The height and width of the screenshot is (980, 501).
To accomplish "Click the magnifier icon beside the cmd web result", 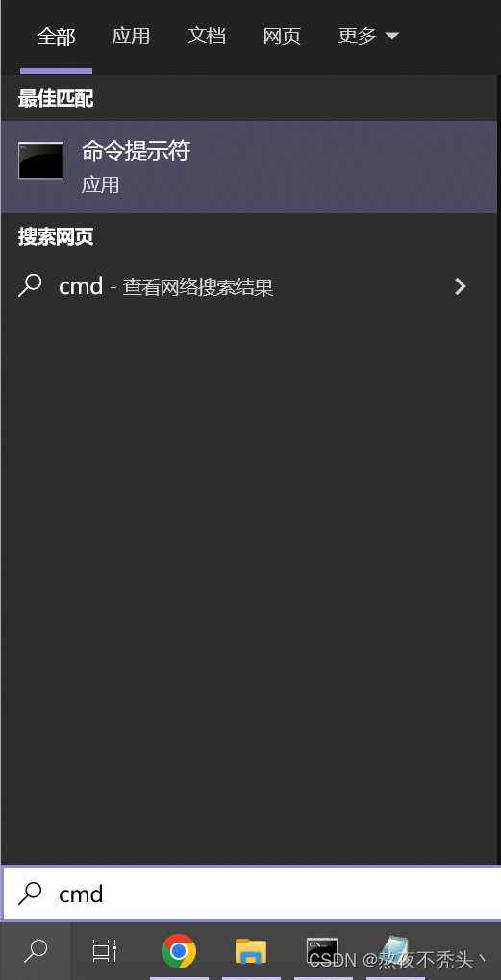I will (30, 285).
